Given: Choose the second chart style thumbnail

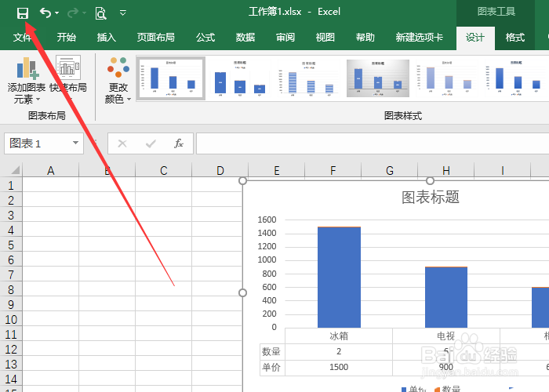Looking at the screenshot, I should click(x=239, y=78).
